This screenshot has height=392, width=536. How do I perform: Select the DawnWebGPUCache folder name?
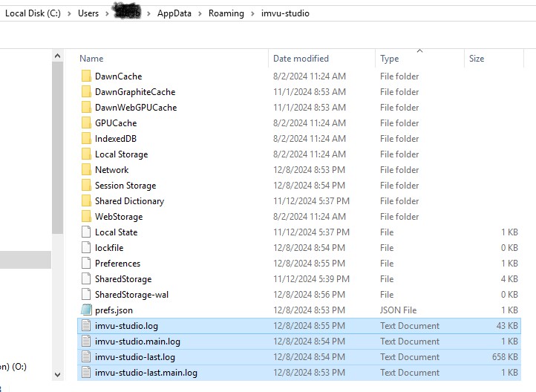pyautogui.click(x=136, y=108)
